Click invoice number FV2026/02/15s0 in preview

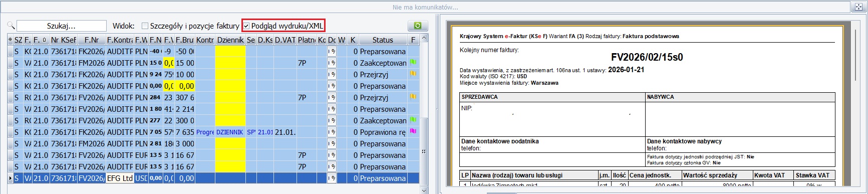click(647, 57)
